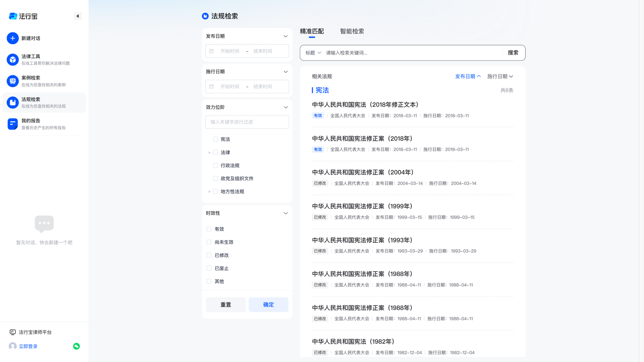Tick the 已废止 checkbox
Image resolution: width=644 pixels, height=362 pixels.
209,268
